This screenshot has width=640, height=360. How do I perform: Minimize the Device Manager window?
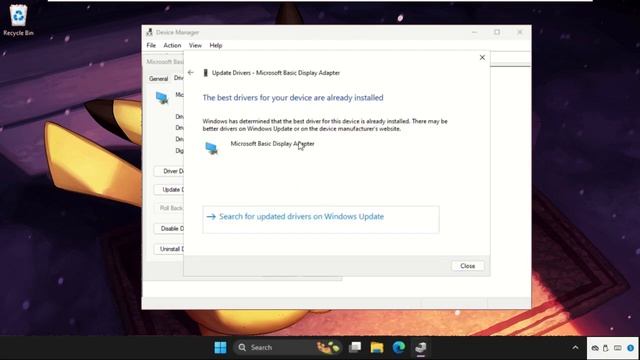474,32
